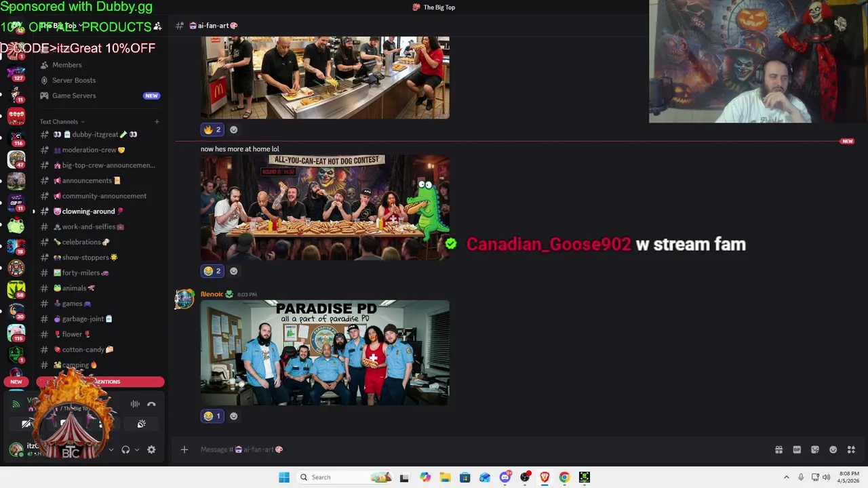Open the moderation-crew channel
This screenshot has width=868, height=488.
100,150
